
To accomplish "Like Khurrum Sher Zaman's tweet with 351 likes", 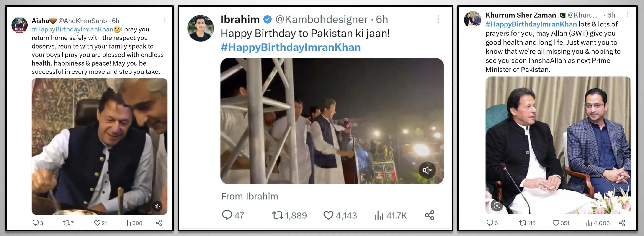I will tap(556, 223).
